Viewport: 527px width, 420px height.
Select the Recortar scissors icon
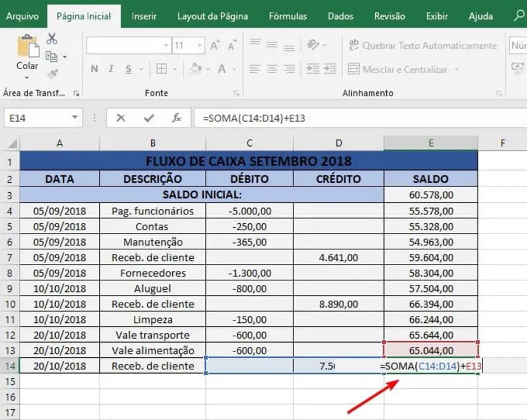coord(52,39)
